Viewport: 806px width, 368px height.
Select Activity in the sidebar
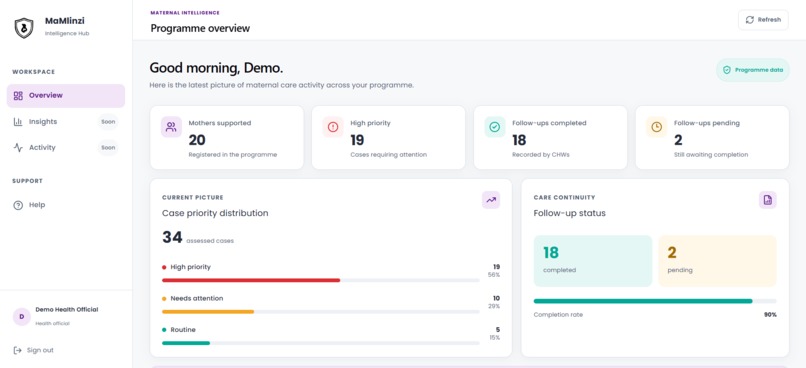[x=66, y=148]
